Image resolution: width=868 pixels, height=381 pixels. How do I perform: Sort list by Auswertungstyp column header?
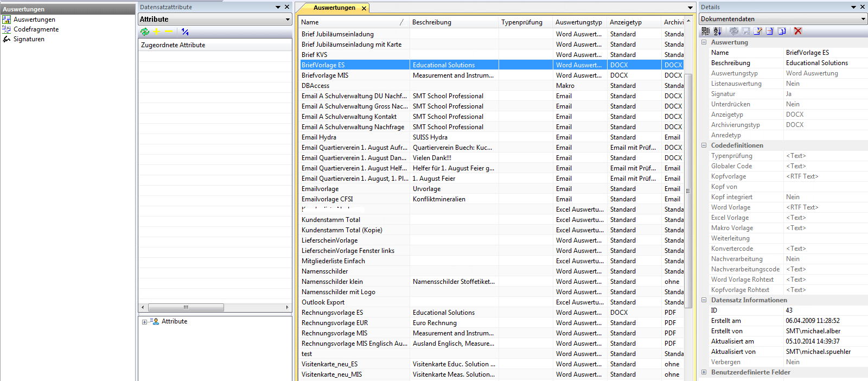coord(578,22)
